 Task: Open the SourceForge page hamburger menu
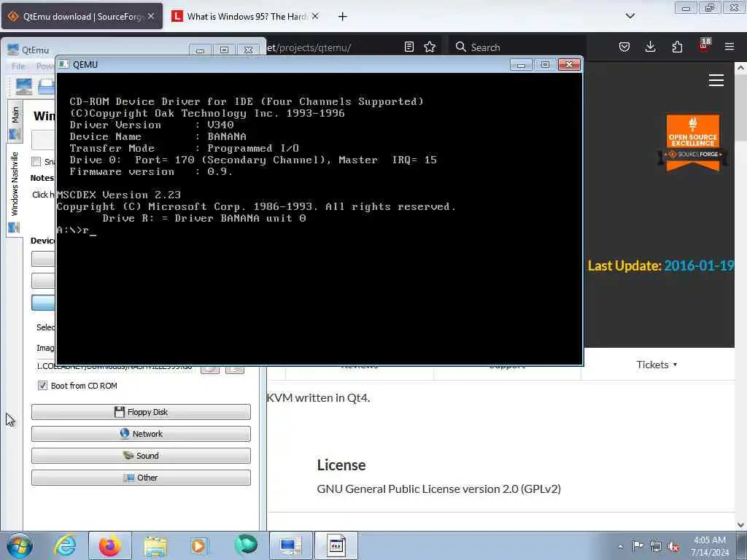[716, 80]
